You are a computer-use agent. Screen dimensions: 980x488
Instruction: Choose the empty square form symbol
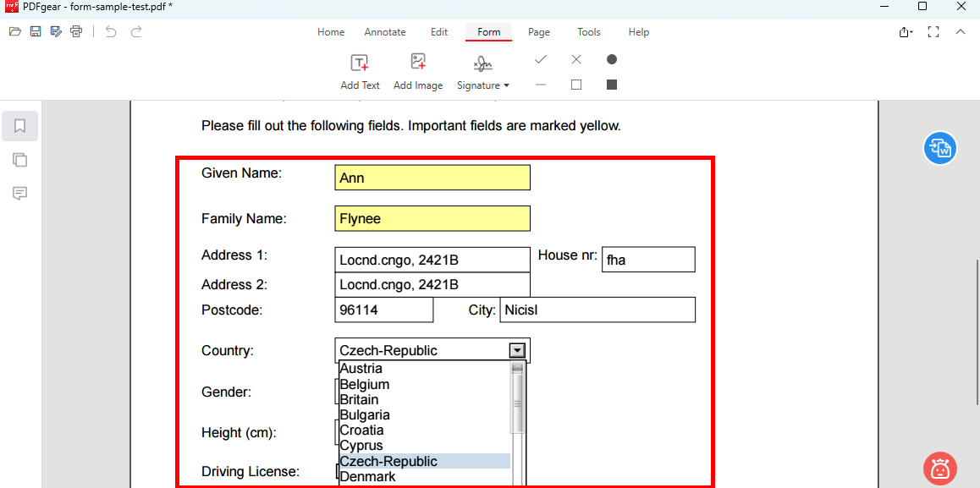click(576, 85)
